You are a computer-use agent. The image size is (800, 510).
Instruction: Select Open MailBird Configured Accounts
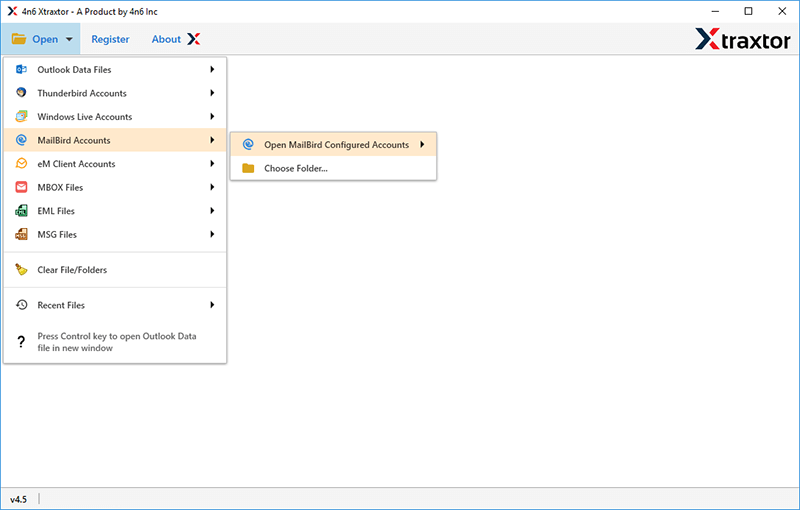coord(334,144)
